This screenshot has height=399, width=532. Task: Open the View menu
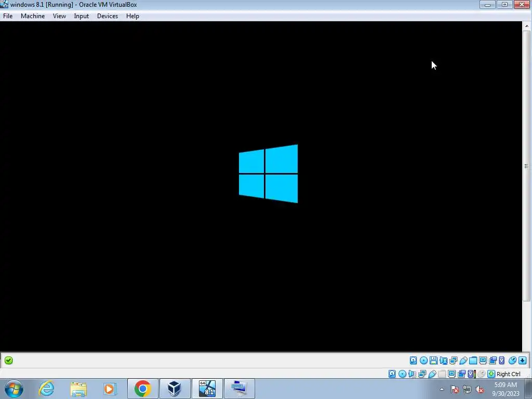point(59,16)
